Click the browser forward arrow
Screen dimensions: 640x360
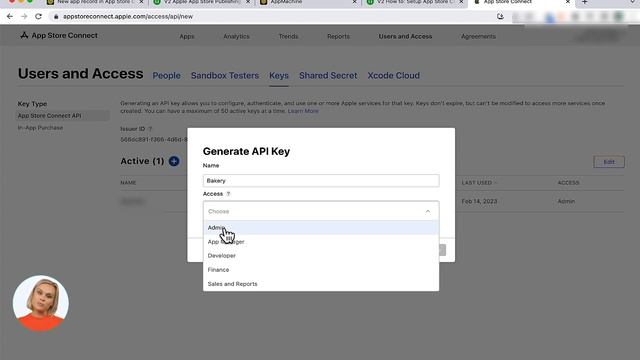[24, 16]
